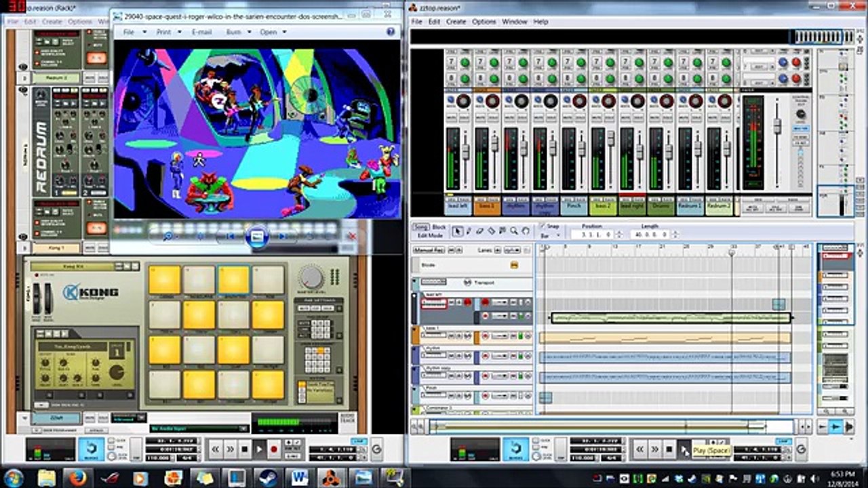868x488 pixels.
Task: Open the bass 1 lane dropdown
Action: [x=500, y=335]
